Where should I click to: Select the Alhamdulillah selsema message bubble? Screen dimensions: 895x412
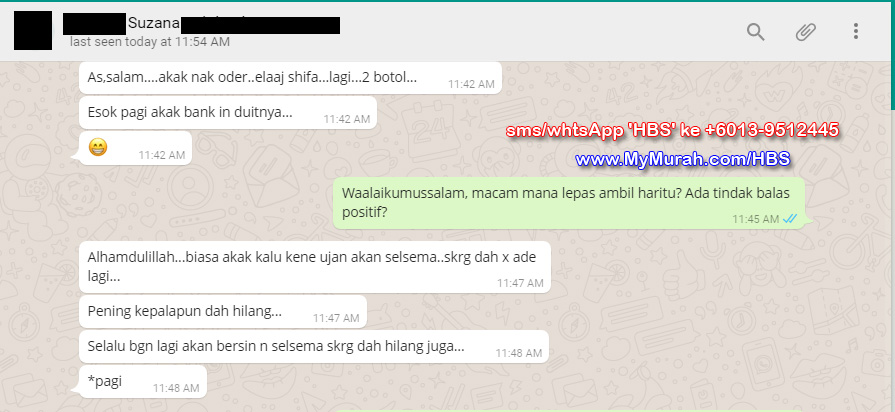click(315, 267)
